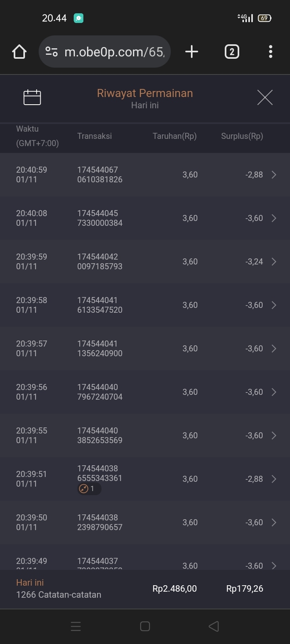This screenshot has width=290, height=644.
Task: Expand details chevron for 20:39:55 transaction
Action: [274, 436]
